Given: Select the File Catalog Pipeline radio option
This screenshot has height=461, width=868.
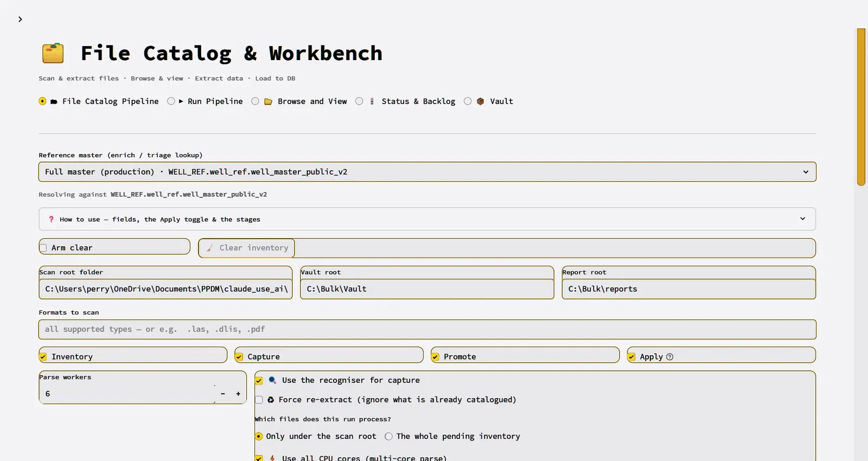Looking at the screenshot, I should click(x=43, y=101).
